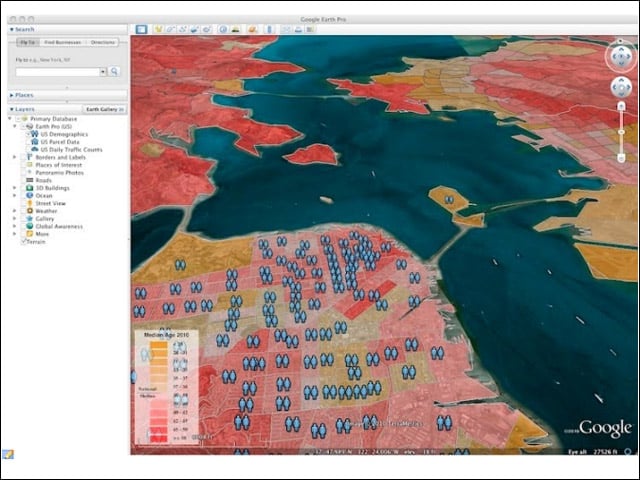640x480 pixels.
Task: Select the Add Path tool
Action: click(182, 29)
